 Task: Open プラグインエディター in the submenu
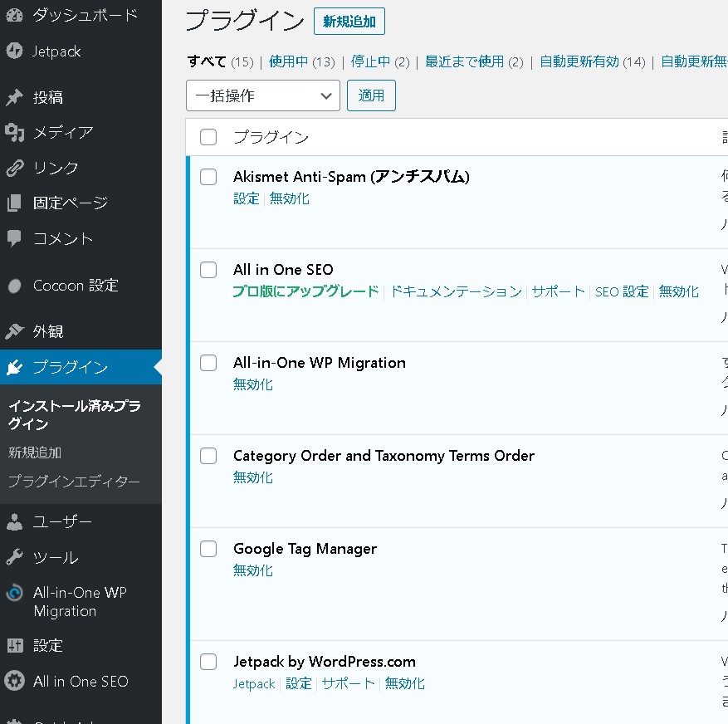pyautogui.click(x=74, y=482)
